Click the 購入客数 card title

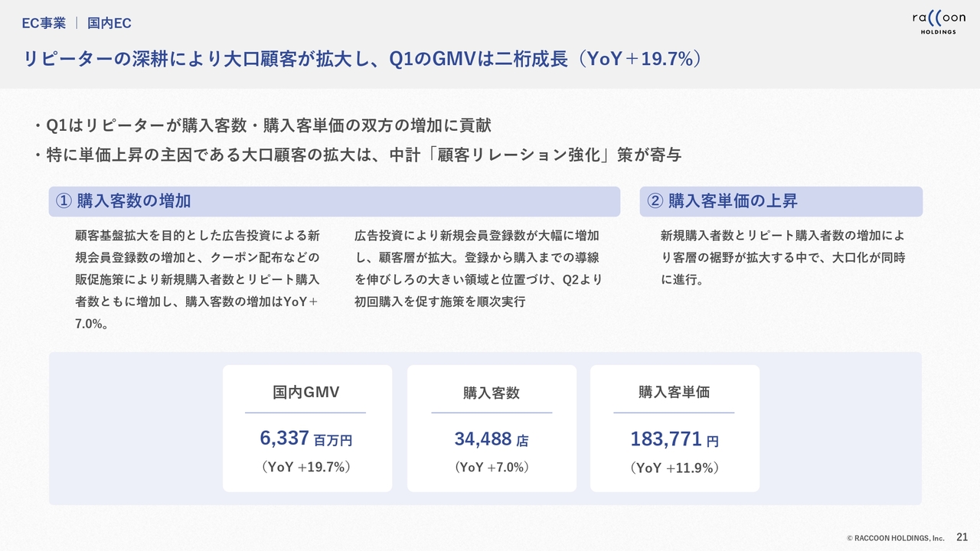point(492,393)
